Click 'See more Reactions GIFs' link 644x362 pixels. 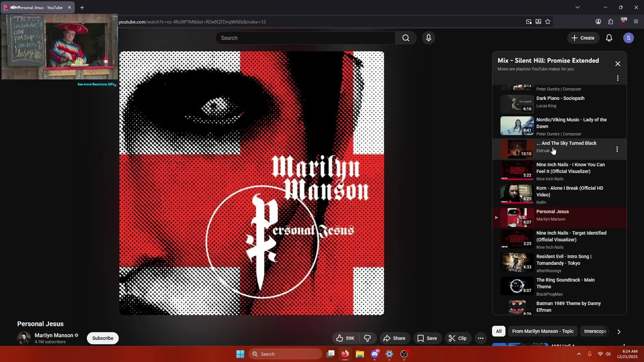point(97,84)
